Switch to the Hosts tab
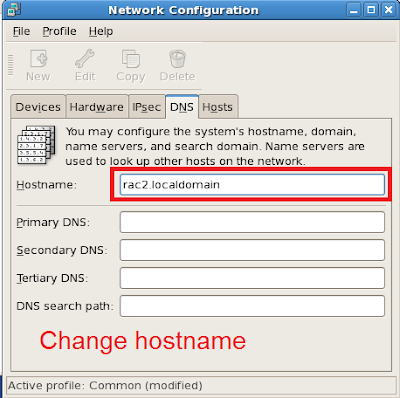 [218, 107]
